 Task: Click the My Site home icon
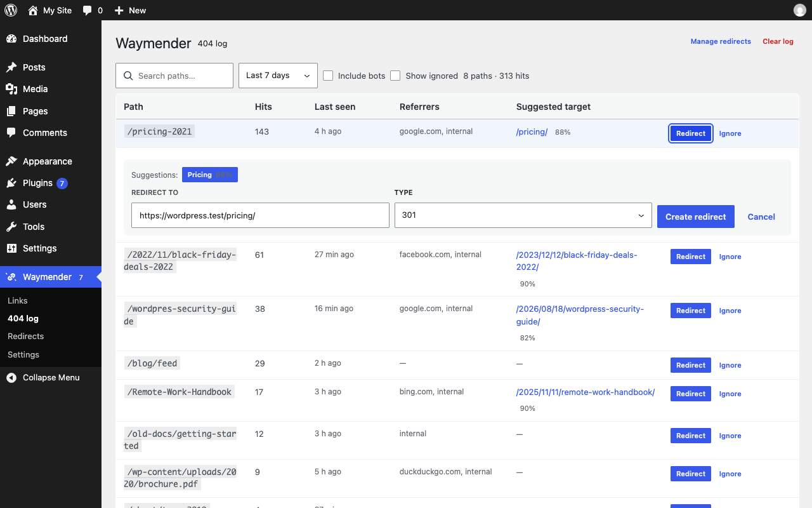(x=33, y=10)
